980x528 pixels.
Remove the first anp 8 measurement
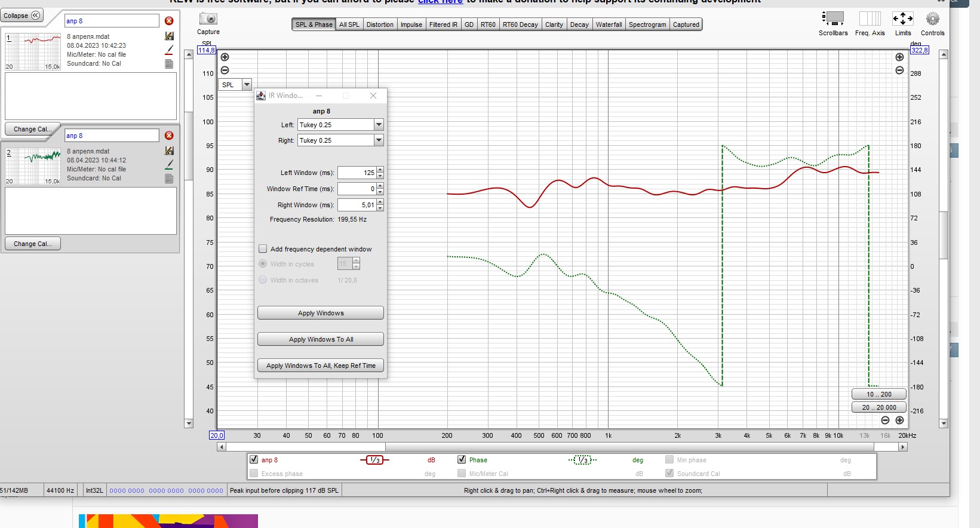(169, 21)
